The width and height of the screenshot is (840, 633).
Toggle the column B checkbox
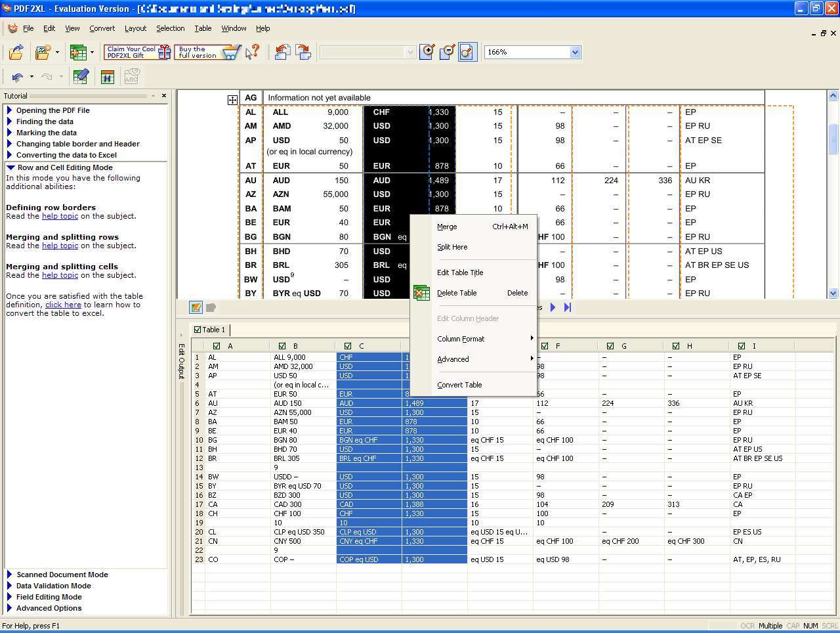pyautogui.click(x=282, y=346)
